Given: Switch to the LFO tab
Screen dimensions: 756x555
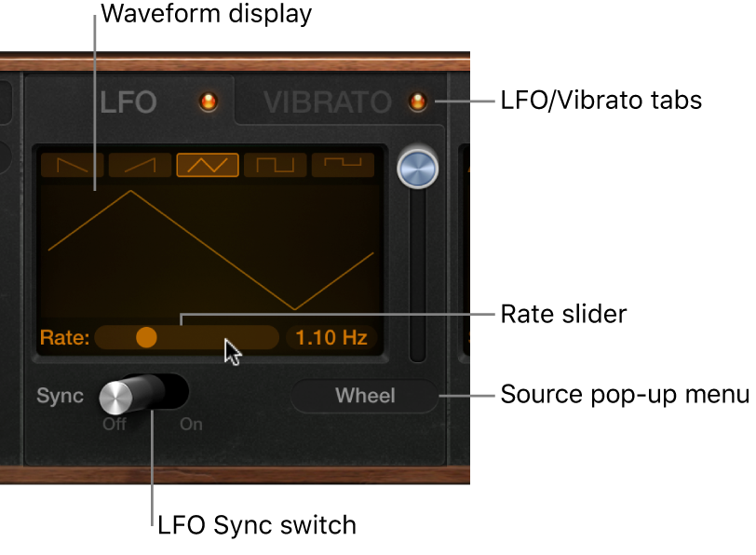Looking at the screenshot, I should pos(128,102).
